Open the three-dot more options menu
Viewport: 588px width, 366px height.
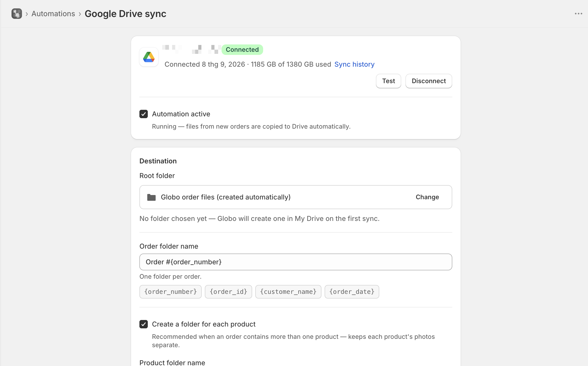coord(578,14)
